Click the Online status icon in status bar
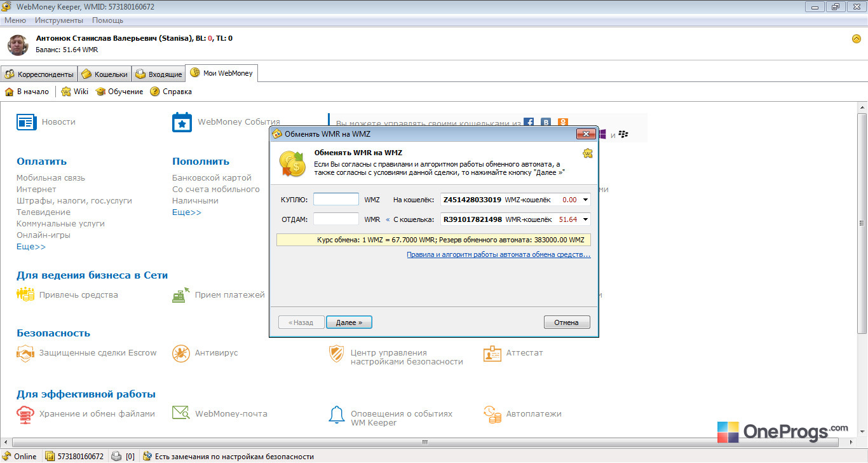868x463 pixels. [8, 456]
